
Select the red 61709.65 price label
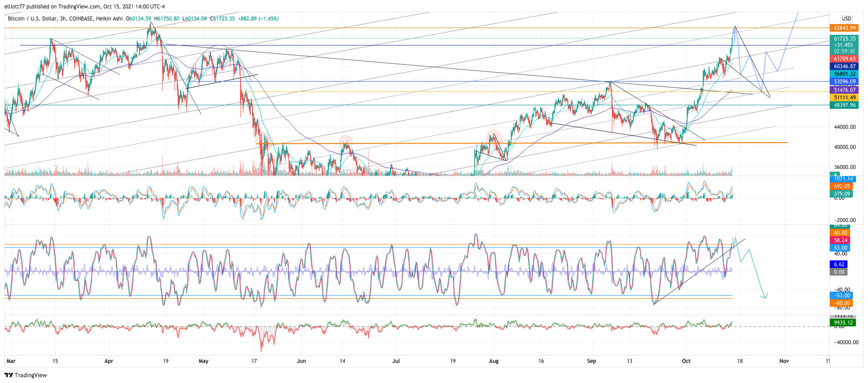pyautogui.click(x=844, y=59)
